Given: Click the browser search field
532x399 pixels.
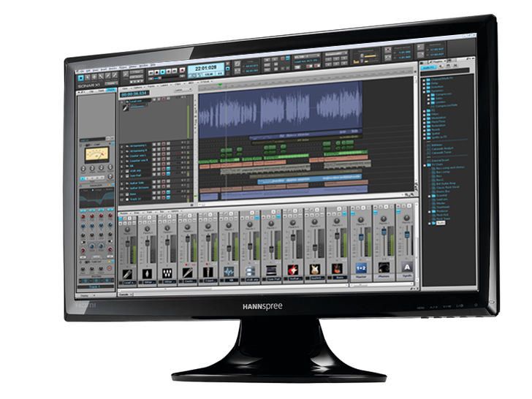Looking at the screenshot, I should 445,72.
